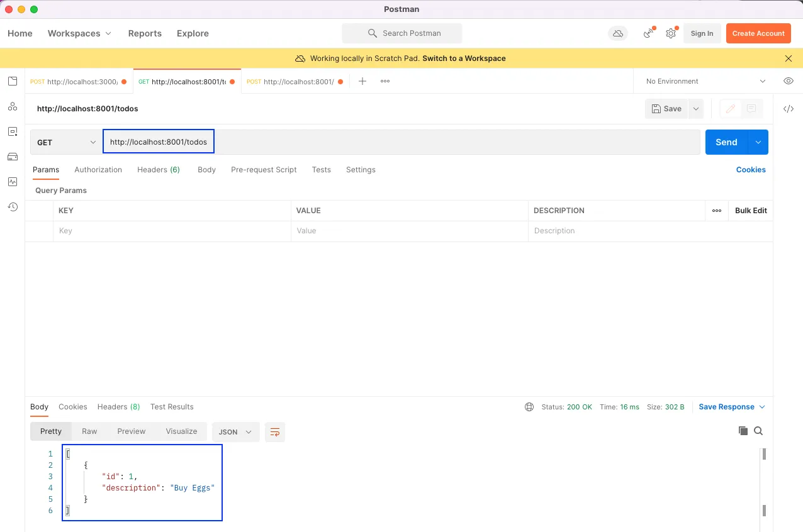Open the Explore page
This screenshot has width=803, height=532.
point(193,33)
